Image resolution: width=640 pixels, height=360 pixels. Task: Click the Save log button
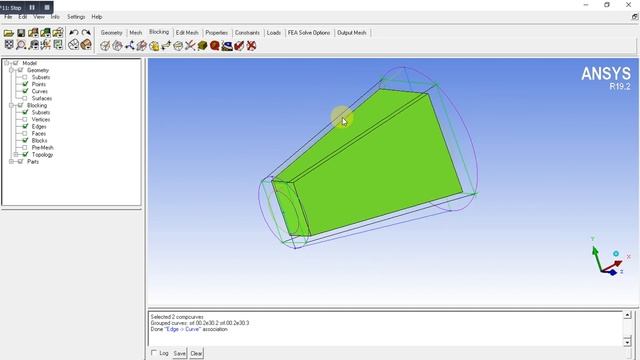point(179,353)
